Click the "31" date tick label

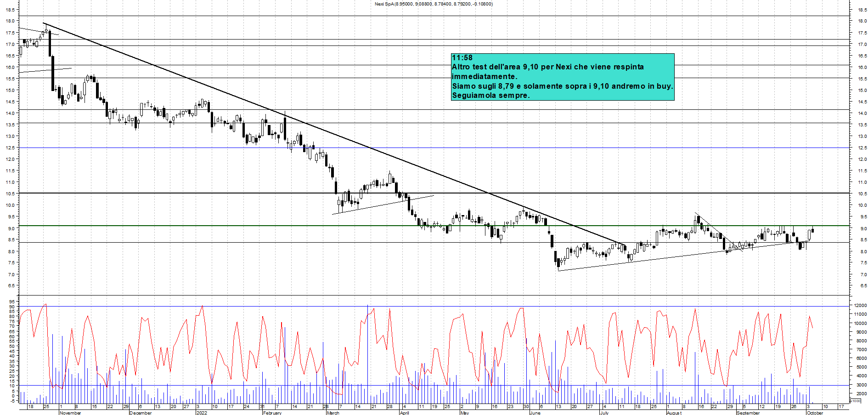(262, 407)
